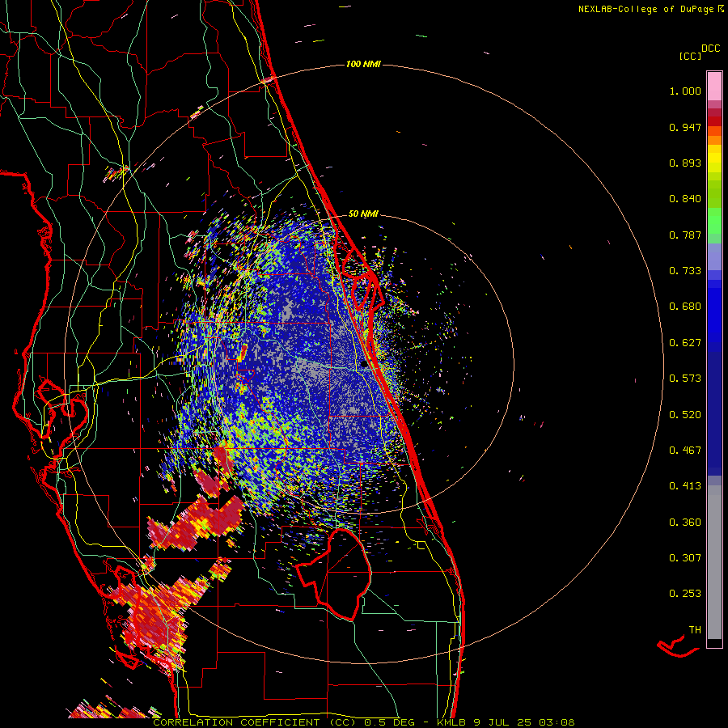Viewport: 728px width, 728px height.
Task: Click the 1.000 scale value
Action: [685, 91]
